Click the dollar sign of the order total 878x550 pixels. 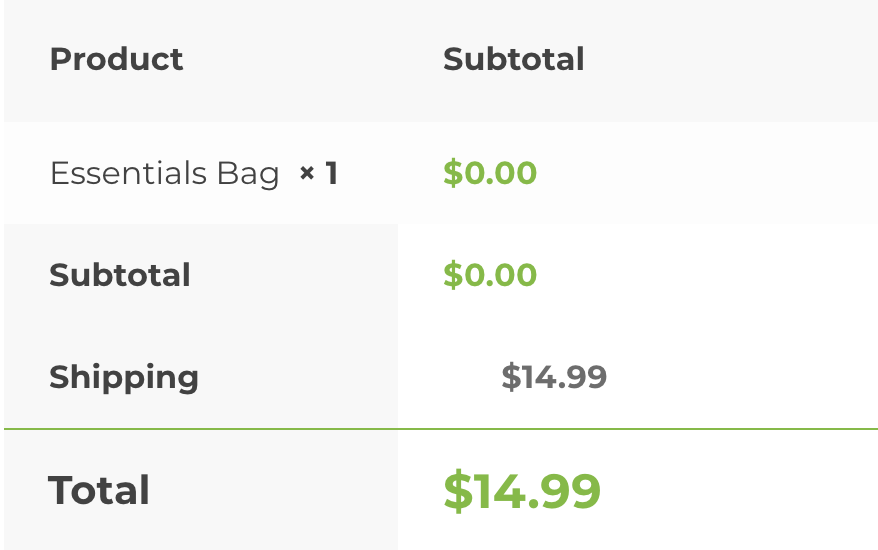click(457, 490)
